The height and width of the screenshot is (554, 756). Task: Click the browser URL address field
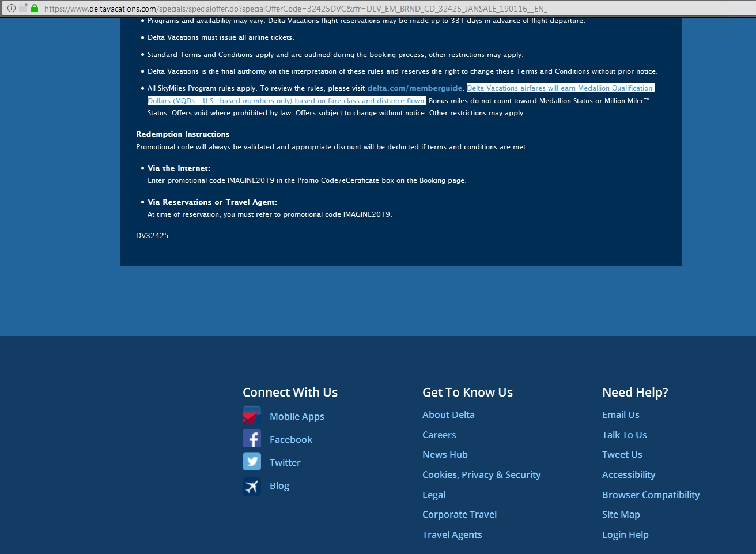click(x=346, y=9)
